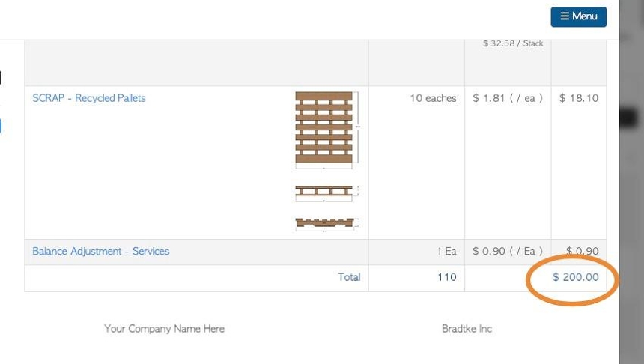Click the 110 total quantity

click(447, 277)
